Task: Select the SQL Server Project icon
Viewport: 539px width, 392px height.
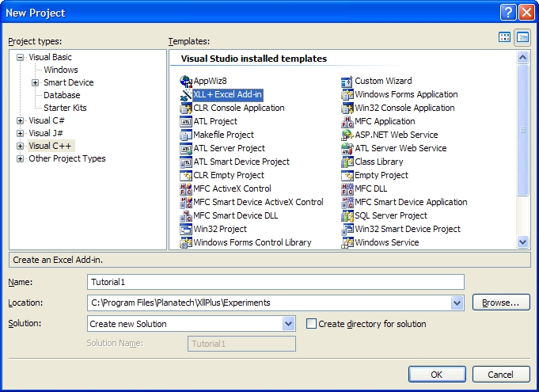Action: pyautogui.click(x=347, y=215)
